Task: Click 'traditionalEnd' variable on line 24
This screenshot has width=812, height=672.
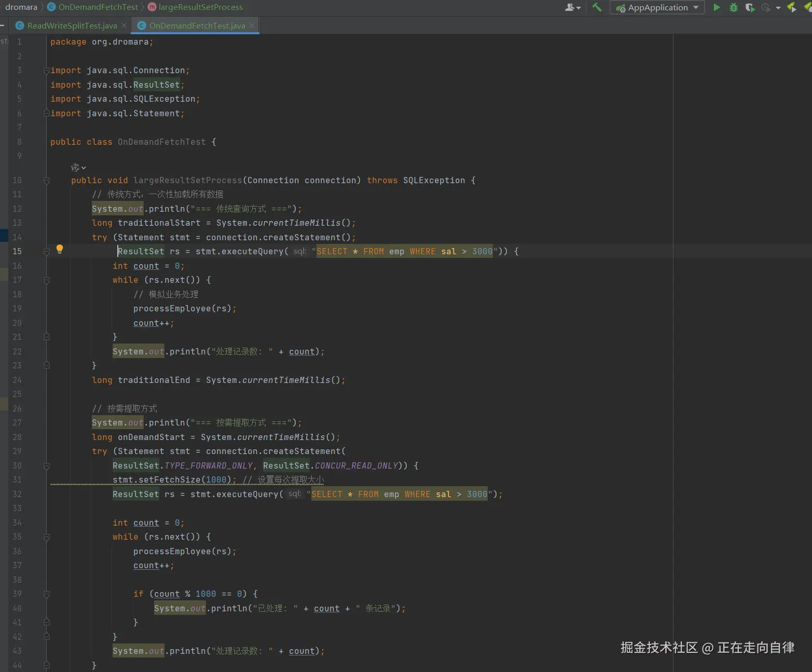Action: [154, 380]
